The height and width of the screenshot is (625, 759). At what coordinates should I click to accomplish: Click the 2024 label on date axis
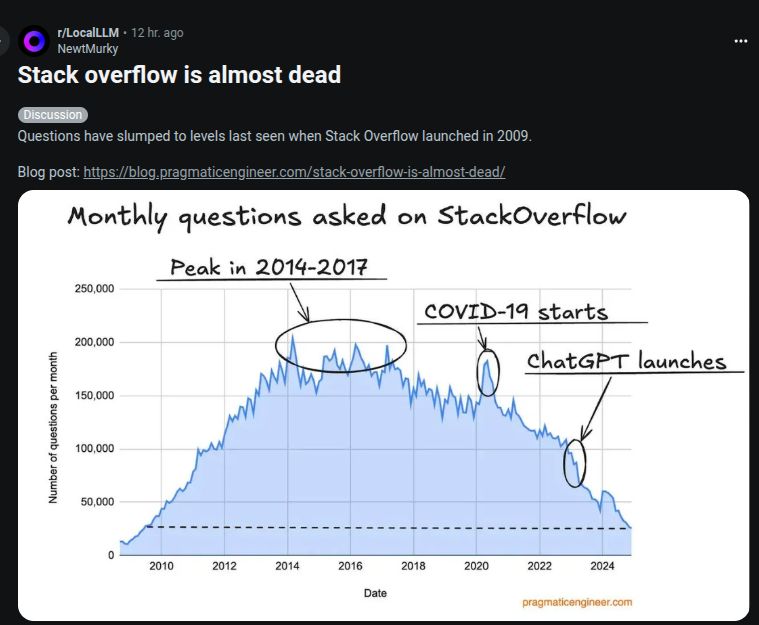click(602, 566)
